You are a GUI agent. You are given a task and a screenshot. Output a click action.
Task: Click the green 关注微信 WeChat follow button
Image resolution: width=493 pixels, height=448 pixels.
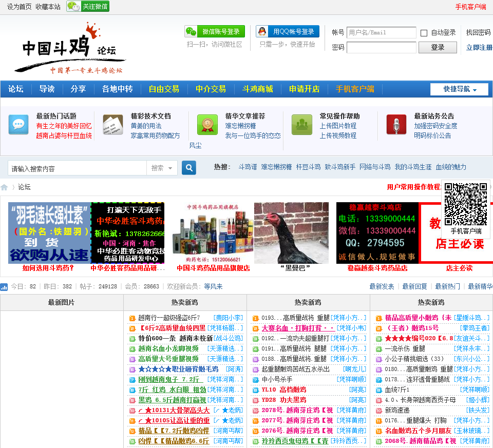[88, 6]
